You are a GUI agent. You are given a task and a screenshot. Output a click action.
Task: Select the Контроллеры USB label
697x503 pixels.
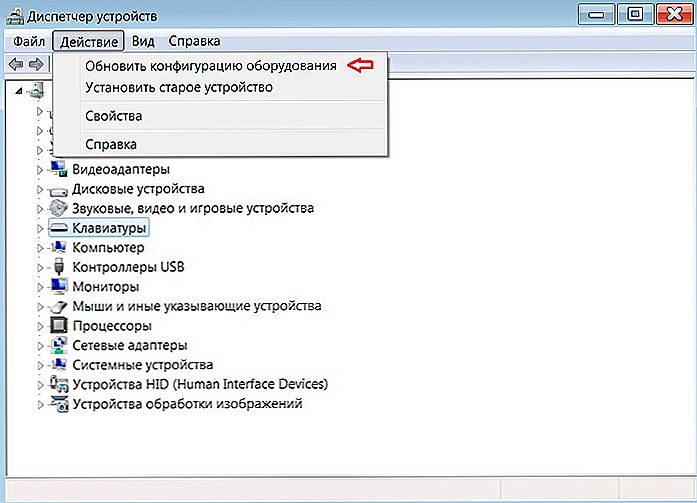point(128,267)
